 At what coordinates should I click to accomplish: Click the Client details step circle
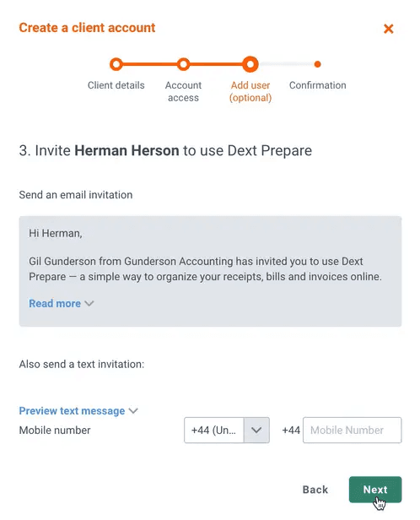[x=116, y=64]
